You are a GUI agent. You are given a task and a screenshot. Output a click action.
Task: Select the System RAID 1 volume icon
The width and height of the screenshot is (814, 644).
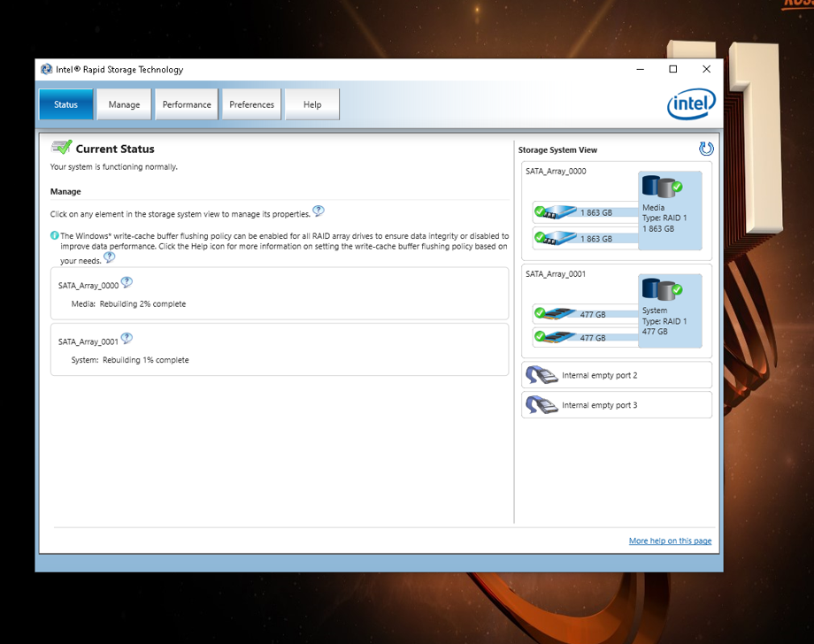point(663,289)
